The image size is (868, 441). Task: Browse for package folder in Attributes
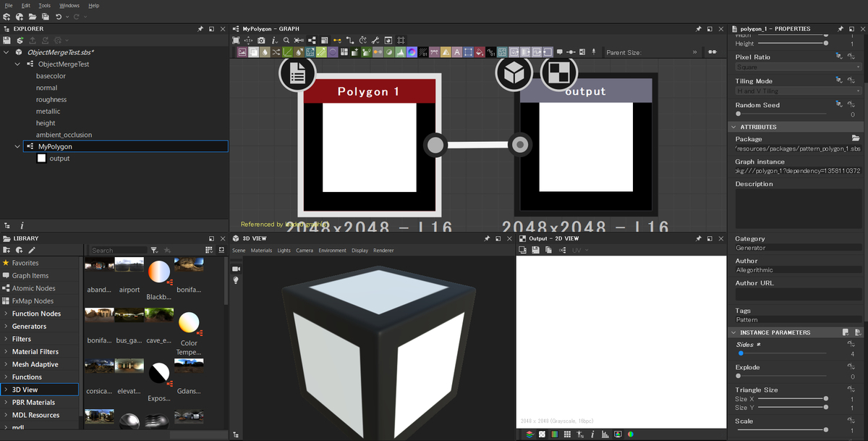tap(856, 138)
